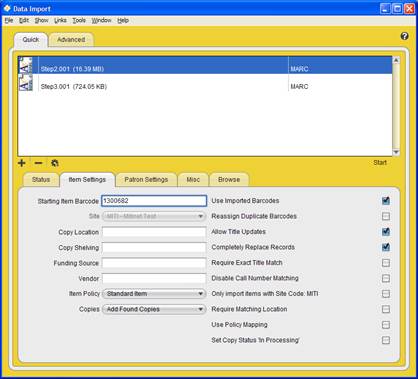Click the Step2.001 file thumbnail icon
Viewport: 418px width, 379px height.
[x=26, y=65]
